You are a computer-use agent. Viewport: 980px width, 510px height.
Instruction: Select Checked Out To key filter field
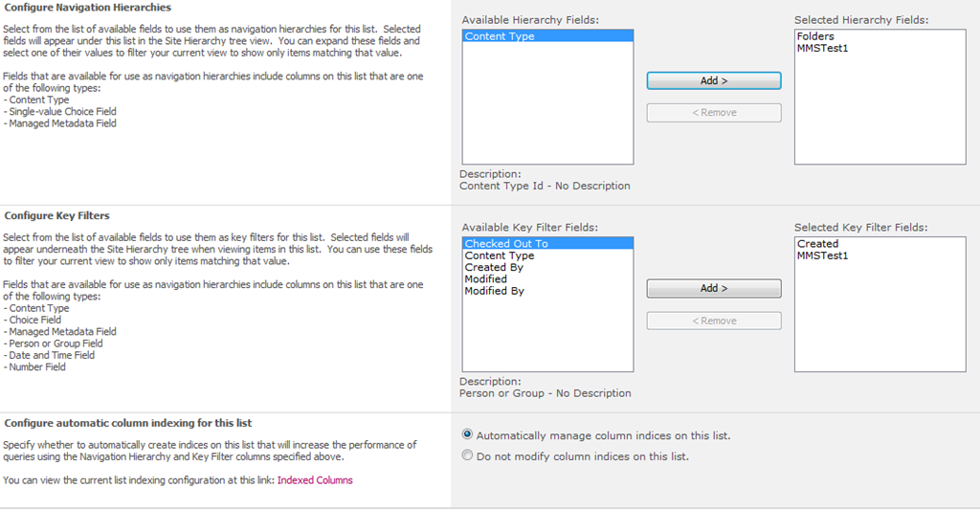coord(506,244)
